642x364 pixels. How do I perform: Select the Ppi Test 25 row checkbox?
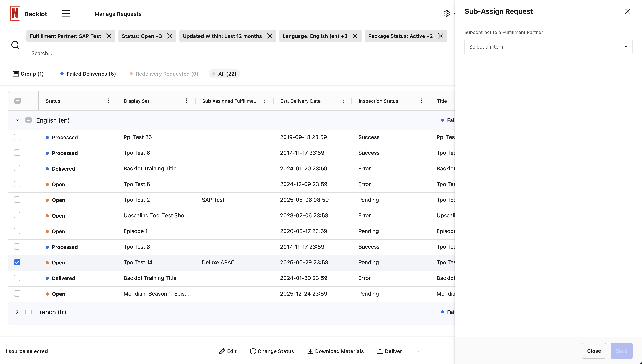pos(17,137)
